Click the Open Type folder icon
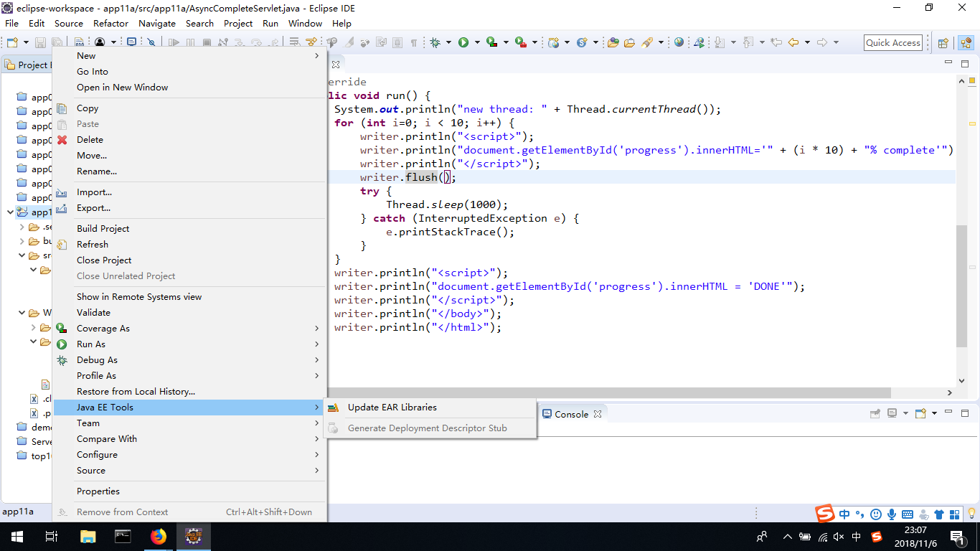Screen dimensions: 980x551 click(613, 42)
